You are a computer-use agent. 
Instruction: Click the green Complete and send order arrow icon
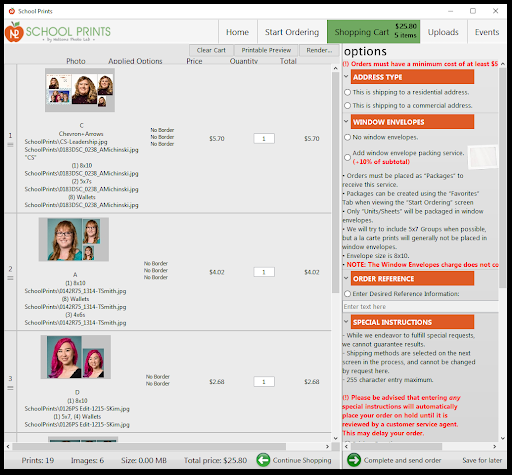point(354,460)
